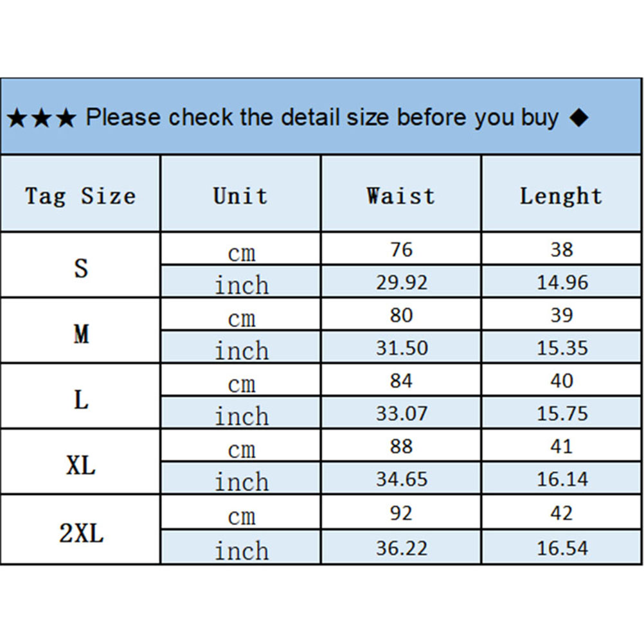
Task: Click the 'Waist' column header
Action: (400, 195)
